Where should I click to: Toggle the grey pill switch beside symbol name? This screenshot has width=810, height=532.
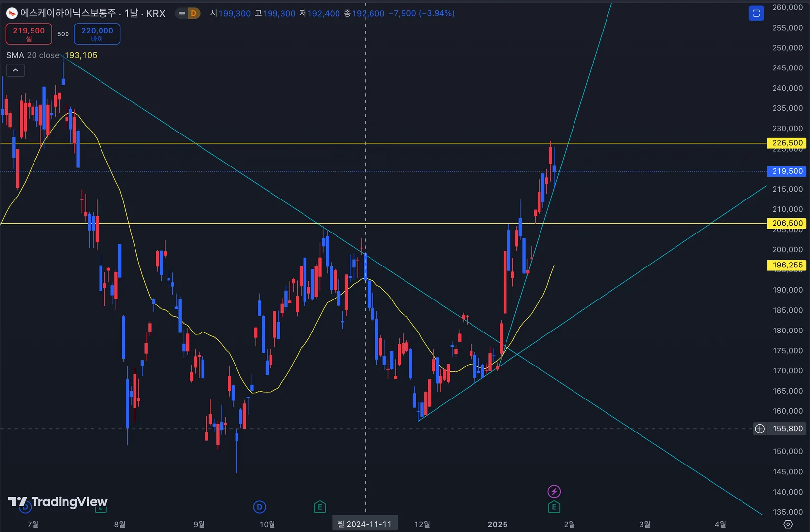click(182, 13)
